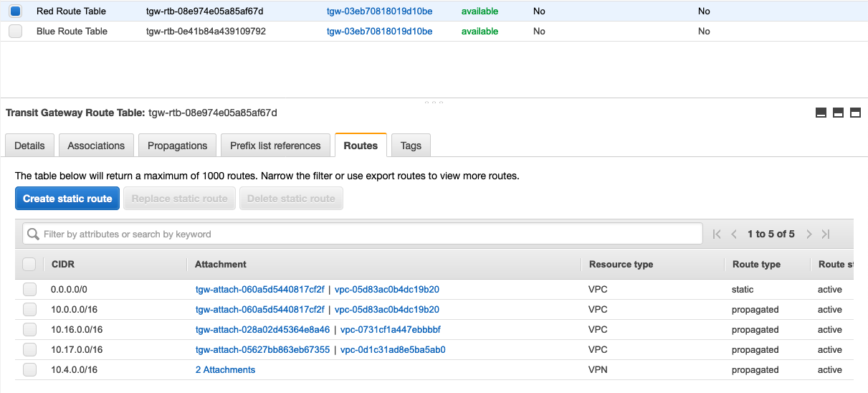Go to next page of routes
Image resolution: width=868 pixels, height=393 pixels.
click(x=809, y=234)
